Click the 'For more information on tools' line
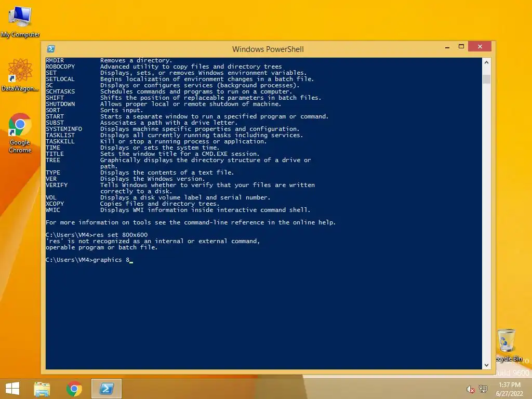Viewport: 532px width, 399px height. click(191, 222)
